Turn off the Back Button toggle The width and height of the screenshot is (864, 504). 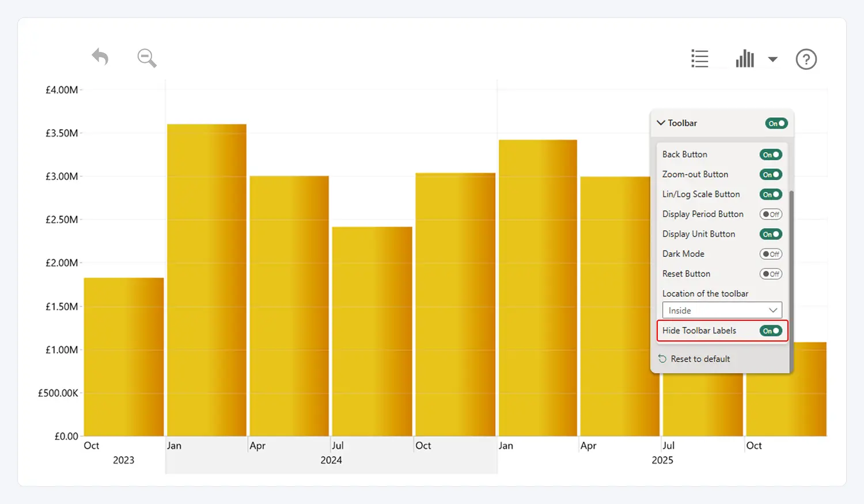pyautogui.click(x=771, y=155)
